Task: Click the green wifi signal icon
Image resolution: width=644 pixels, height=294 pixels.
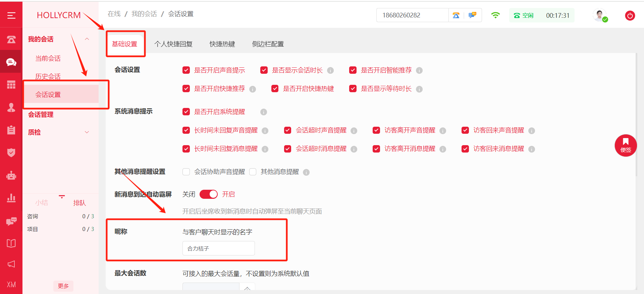Action: tap(495, 15)
